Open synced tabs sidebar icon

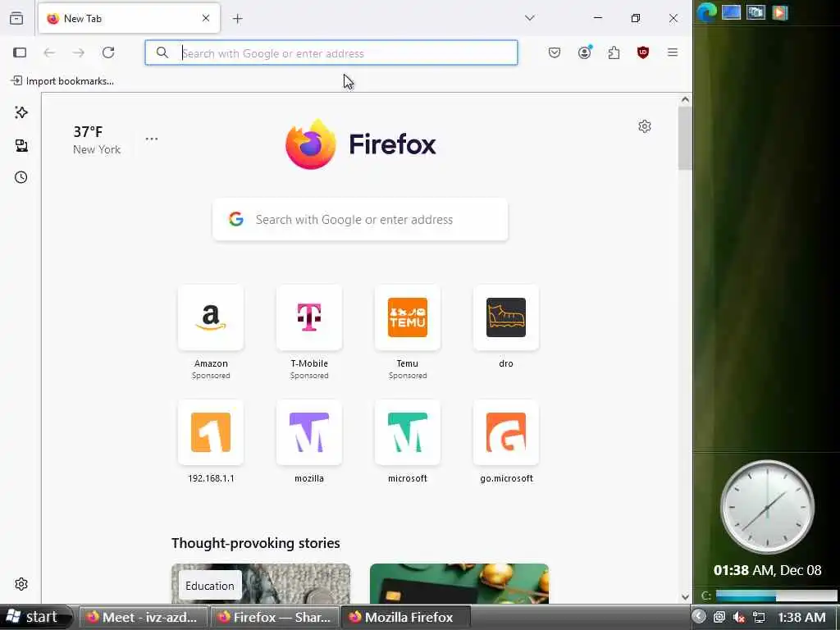click(x=21, y=145)
